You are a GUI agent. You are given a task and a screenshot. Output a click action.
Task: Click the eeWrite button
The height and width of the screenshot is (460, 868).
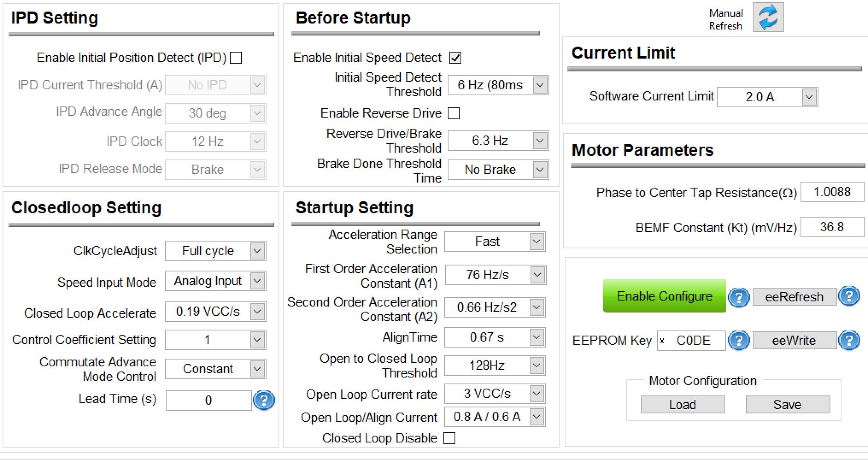pos(794,341)
